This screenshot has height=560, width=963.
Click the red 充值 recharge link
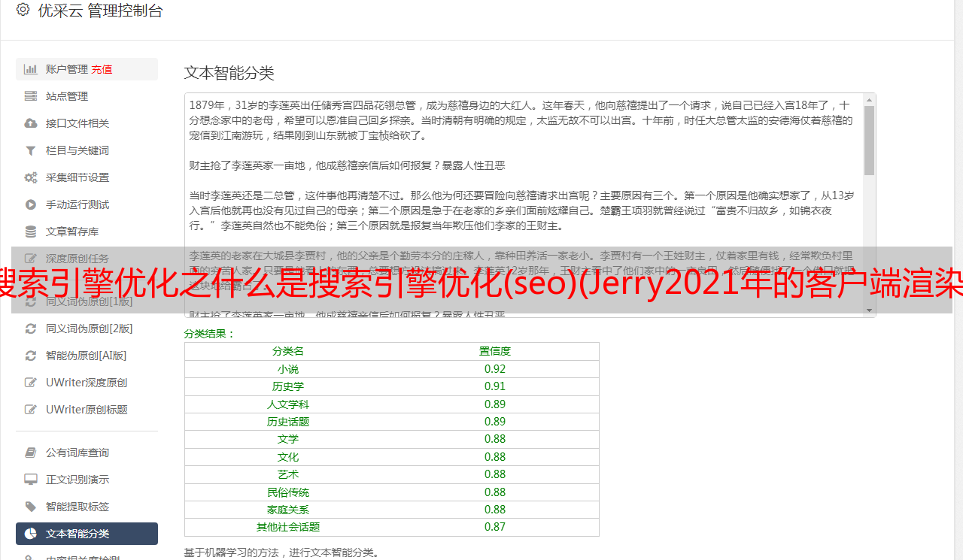click(x=102, y=69)
